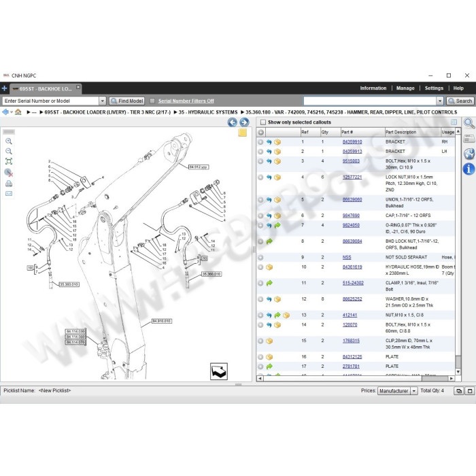The width and height of the screenshot is (476, 476).
Task: Zoom out on the parts diagram
Action: coord(9,151)
